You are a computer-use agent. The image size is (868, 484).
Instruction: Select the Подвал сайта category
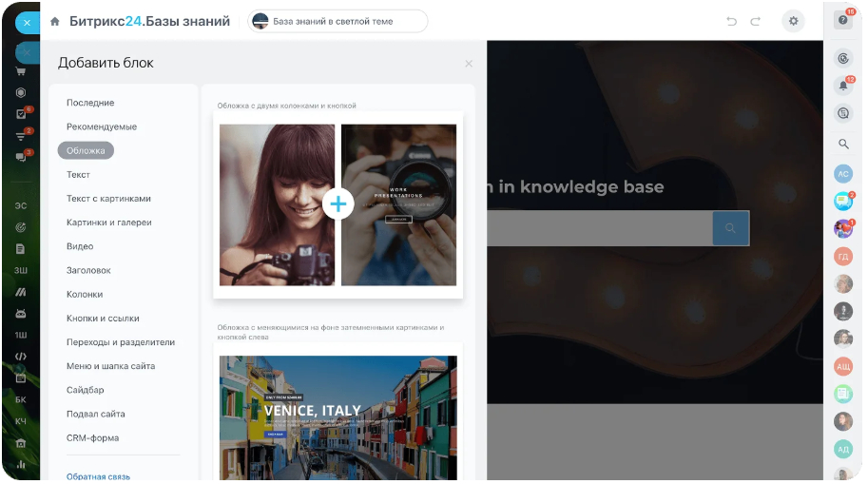click(x=96, y=414)
